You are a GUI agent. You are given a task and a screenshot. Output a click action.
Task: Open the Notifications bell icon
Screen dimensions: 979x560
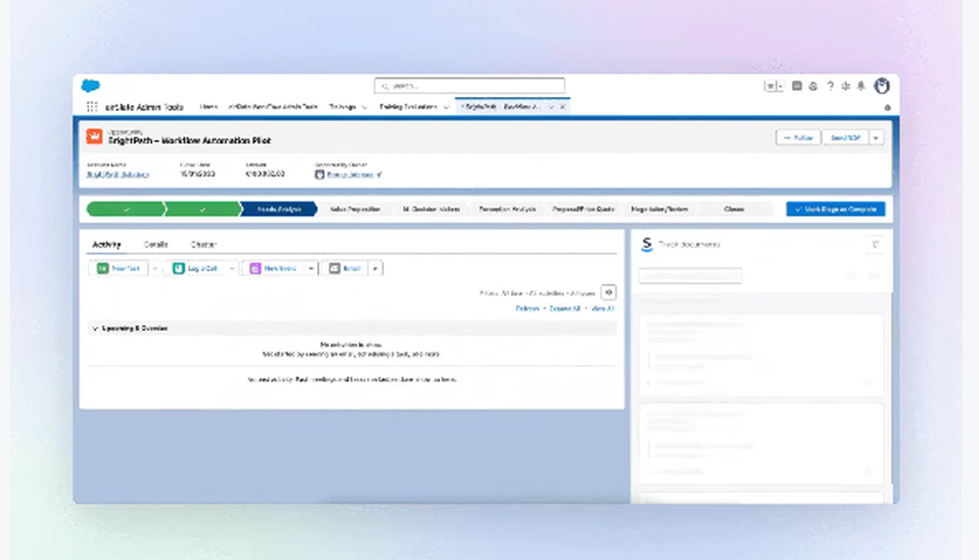click(861, 86)
